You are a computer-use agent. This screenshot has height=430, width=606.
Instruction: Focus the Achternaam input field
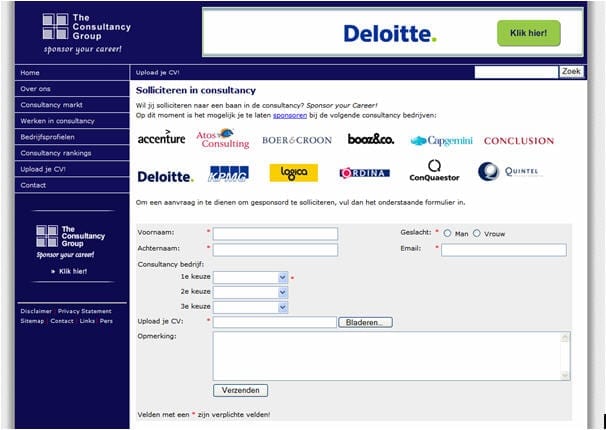click(275, 250)
